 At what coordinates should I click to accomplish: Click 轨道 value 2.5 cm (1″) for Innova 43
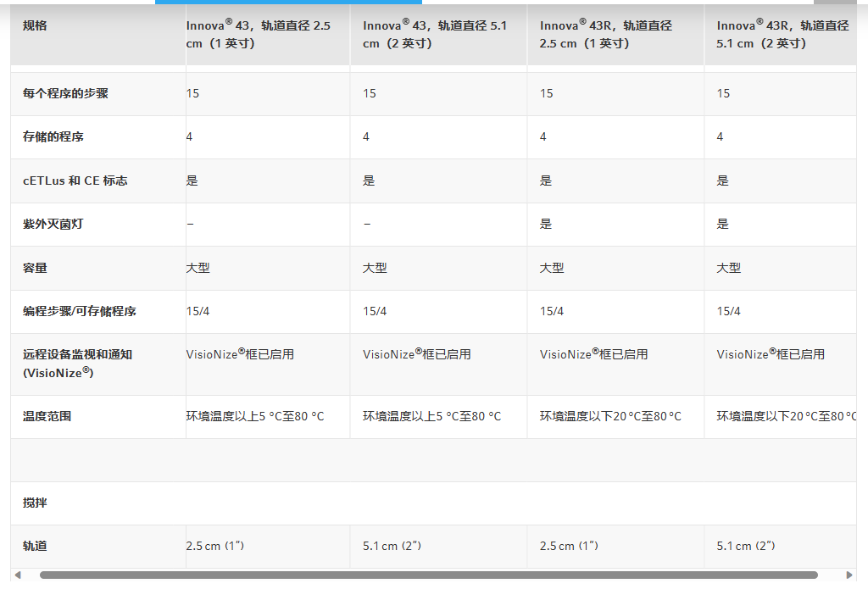214,546
